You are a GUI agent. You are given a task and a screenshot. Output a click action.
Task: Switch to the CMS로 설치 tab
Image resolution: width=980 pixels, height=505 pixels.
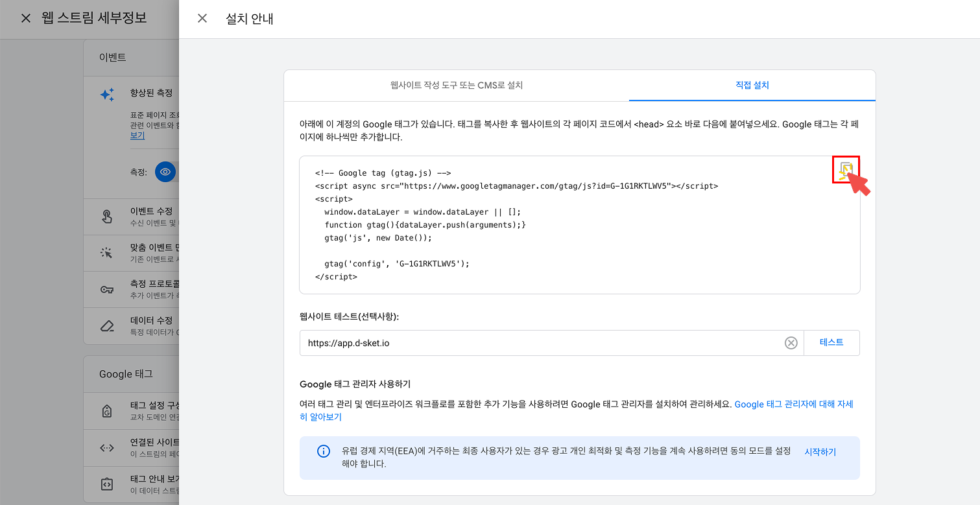click(x=457, y=85)
